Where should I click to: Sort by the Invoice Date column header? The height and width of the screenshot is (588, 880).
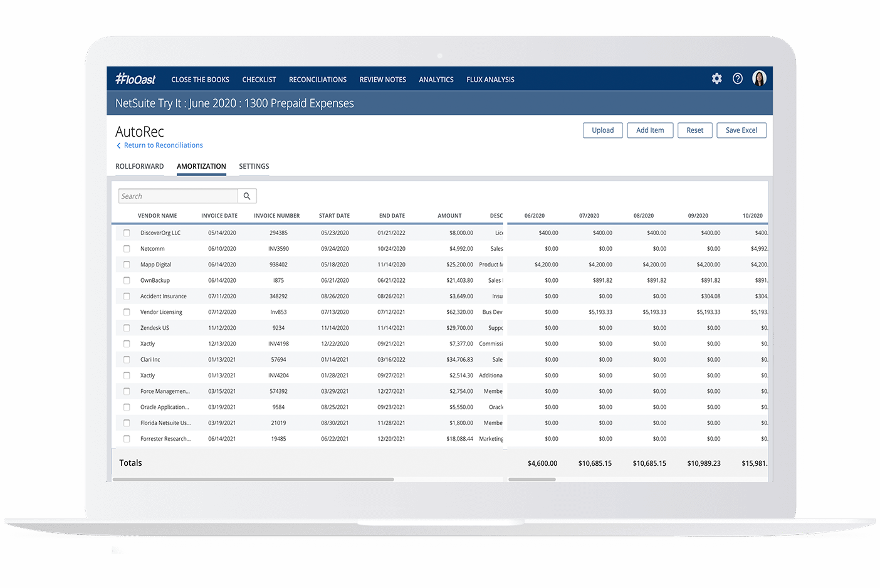pos(219,216)
